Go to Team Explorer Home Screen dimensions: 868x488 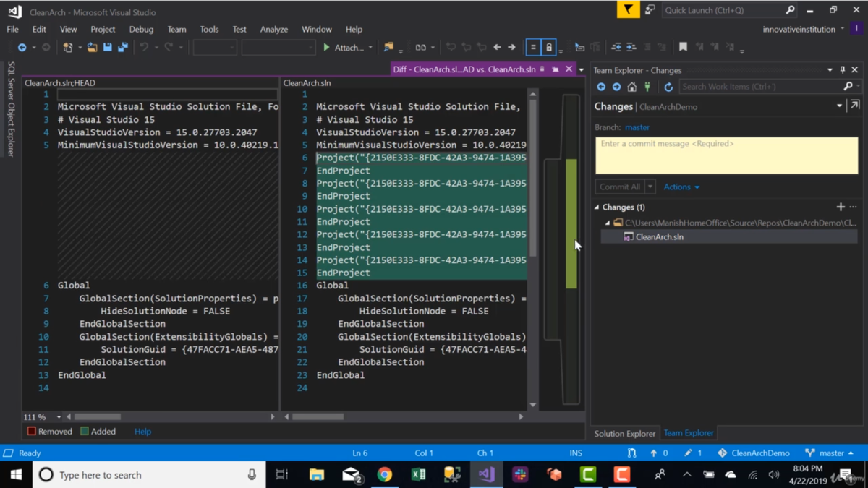pos(631,87)
